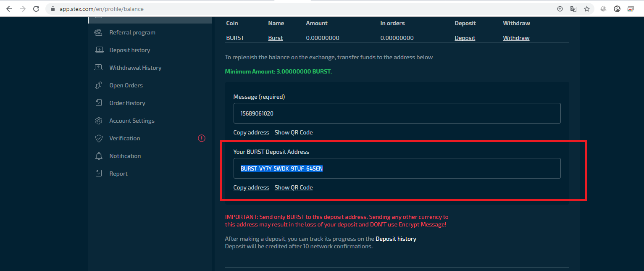Click the BURST coin cell
Screen dimensions: 644x271
pyautogui.click(x=235, y=38)
